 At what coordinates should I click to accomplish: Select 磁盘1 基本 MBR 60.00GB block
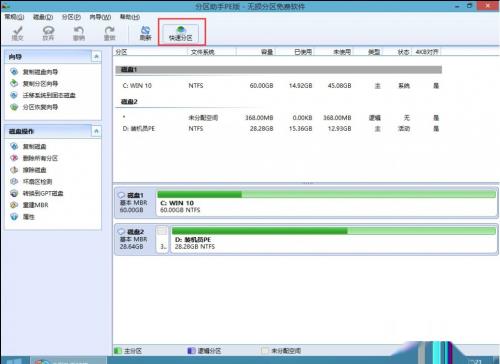[135, 203]
